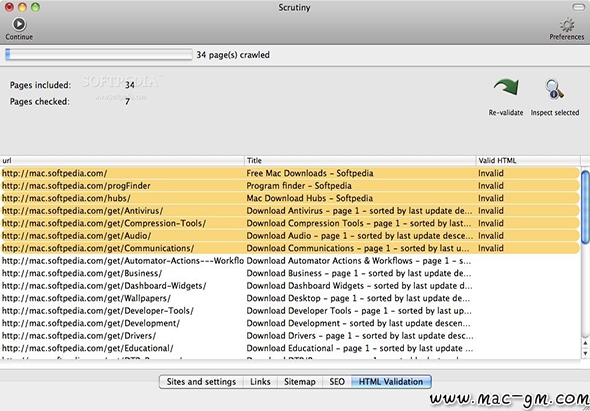
Task: Click the 'Download Development - sorted' title cell
Action: coord(359,323)
